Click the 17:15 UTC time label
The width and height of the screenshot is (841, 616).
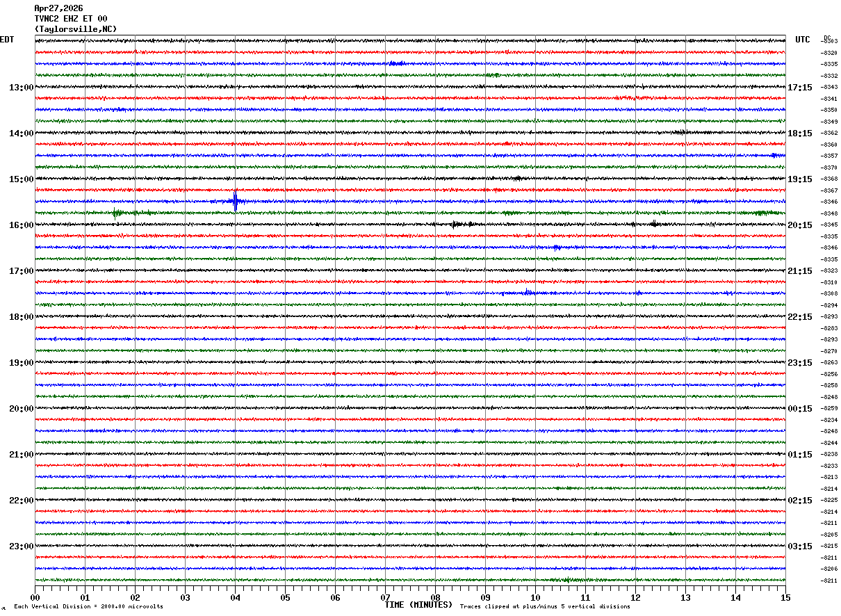pyautogui.click(x=800, y=88)
